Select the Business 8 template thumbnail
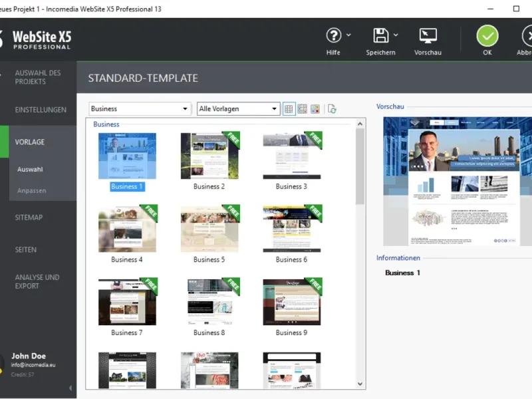This screenshot has width=532, height=399. click(209, 302)
